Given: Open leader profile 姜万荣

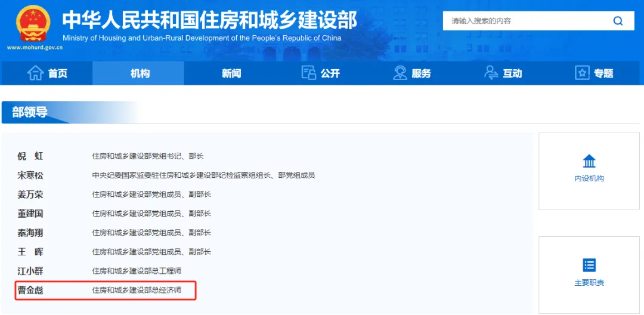Looking at the screenshot, I should pos(30,194).
